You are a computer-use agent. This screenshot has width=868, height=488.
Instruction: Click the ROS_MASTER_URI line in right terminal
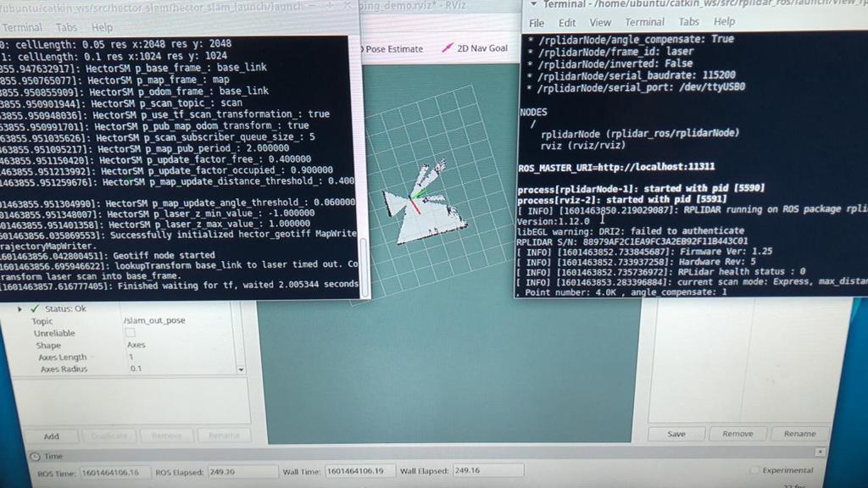tap(616, 167)
